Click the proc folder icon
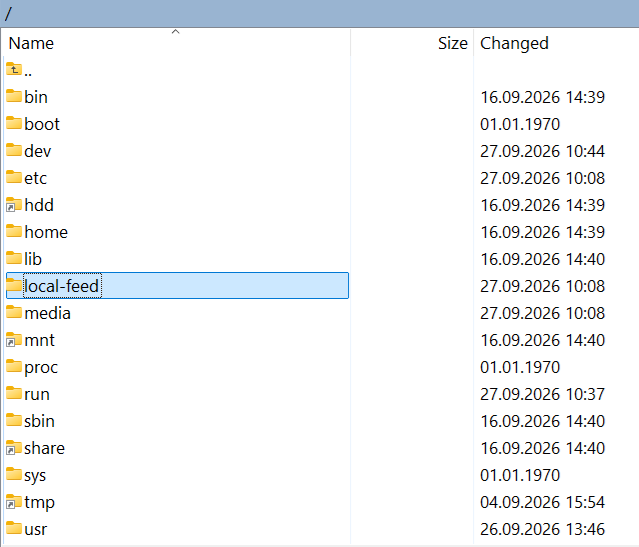This screenshot has width=639, height=547. coord(14,366)
